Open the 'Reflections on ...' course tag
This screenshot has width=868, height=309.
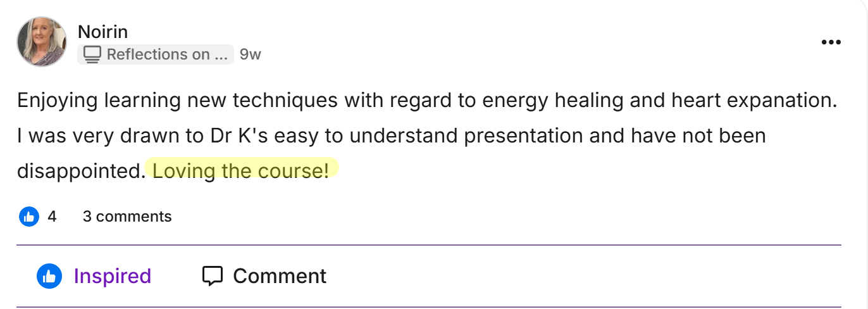[166, 55]
